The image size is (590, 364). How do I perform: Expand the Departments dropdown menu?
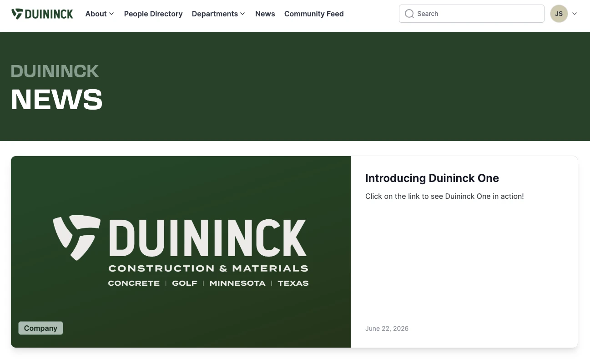pos(218,14)
